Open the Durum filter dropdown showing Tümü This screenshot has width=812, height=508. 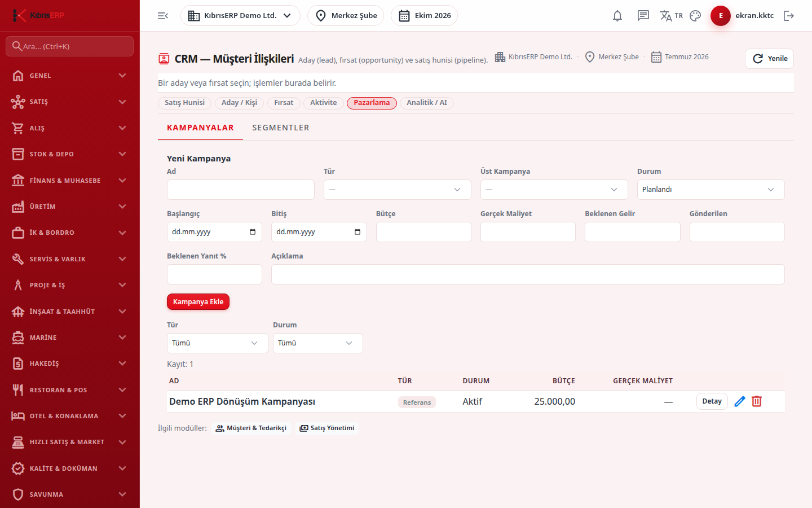point(318,343)
